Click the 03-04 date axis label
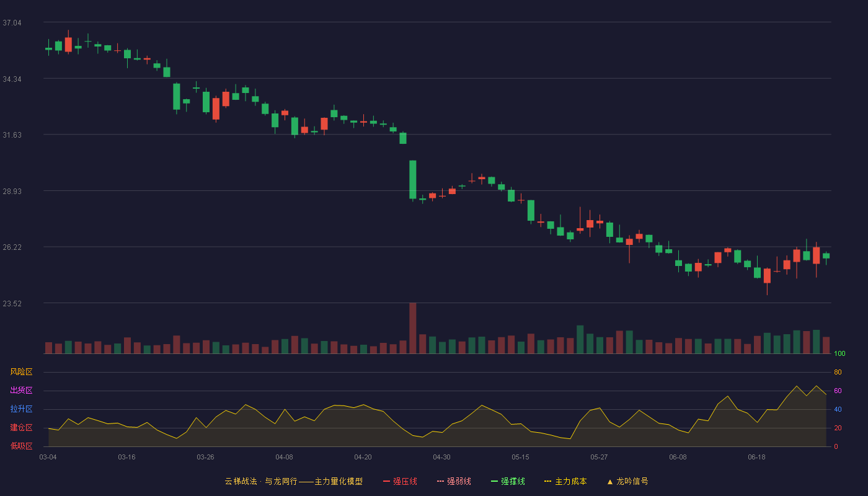The width and height of the screenshot is (868, 496). coord(48,457)
